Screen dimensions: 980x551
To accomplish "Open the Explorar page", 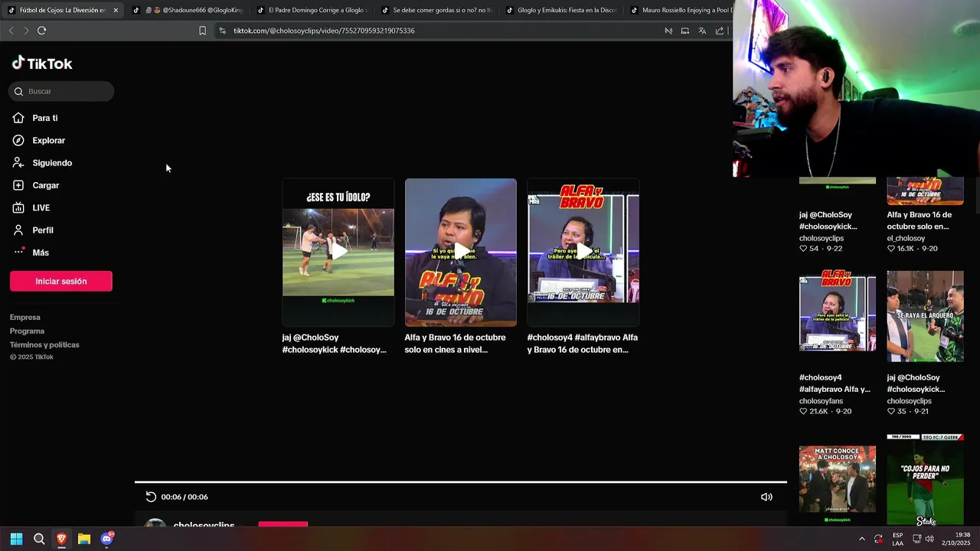I will coord(39,140).
